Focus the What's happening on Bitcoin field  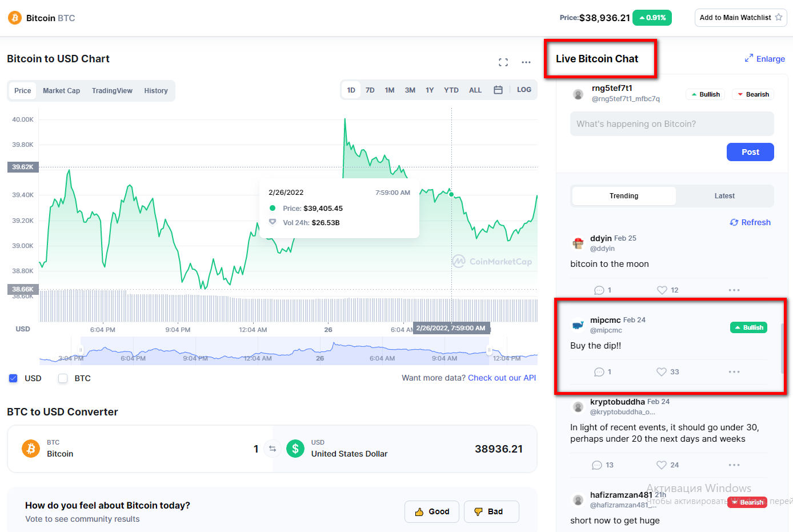pyautogui.click(x=672, y=124)
